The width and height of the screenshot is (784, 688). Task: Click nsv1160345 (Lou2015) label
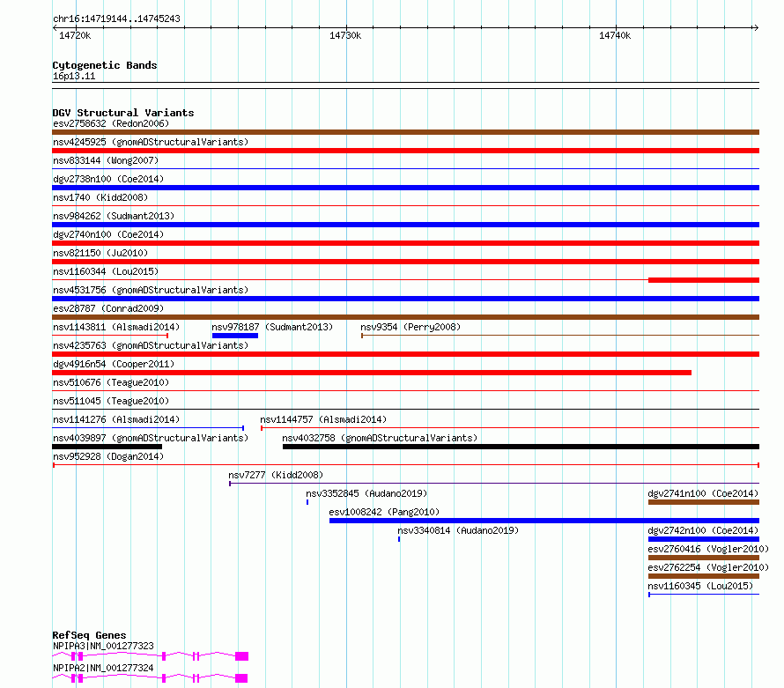pos(700,586)
